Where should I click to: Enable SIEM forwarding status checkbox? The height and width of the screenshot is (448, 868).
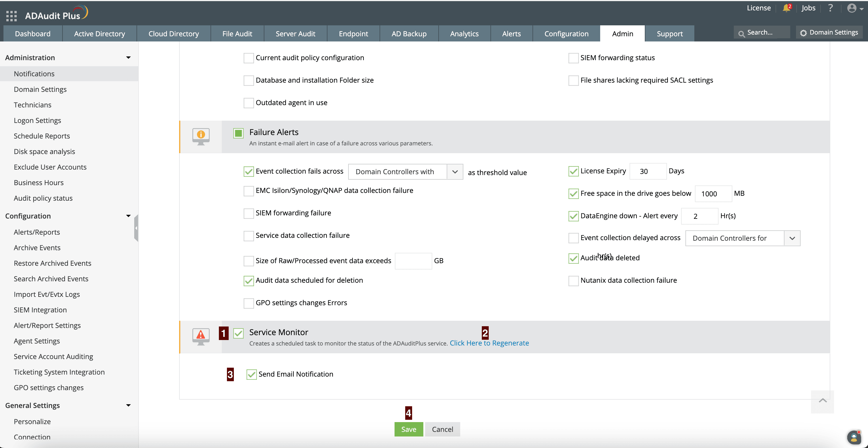click(573, 58)
